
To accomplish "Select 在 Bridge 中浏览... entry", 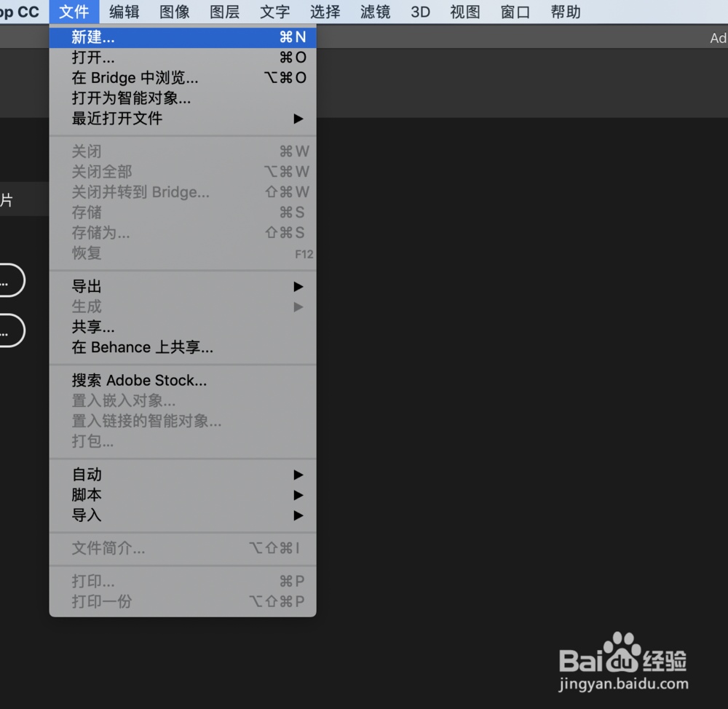I will (183, 78).
